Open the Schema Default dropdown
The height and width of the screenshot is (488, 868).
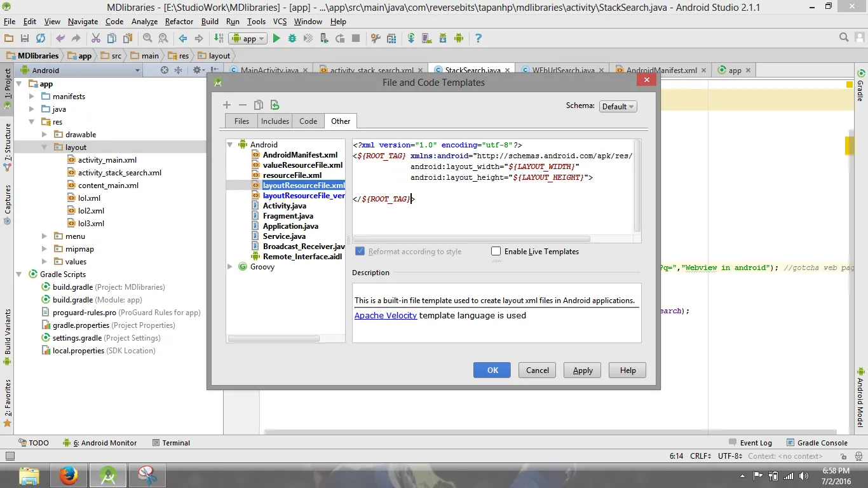click(x=618, y=106)
